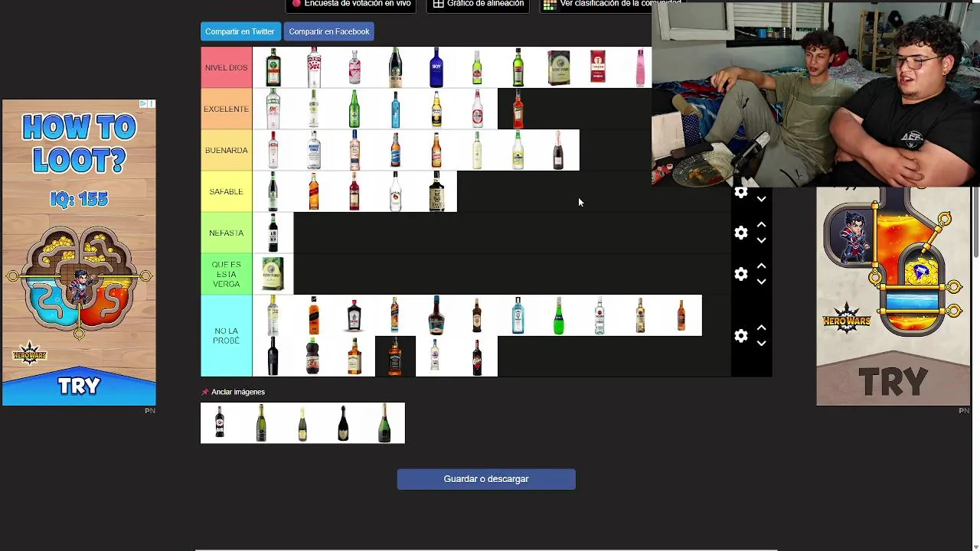980x551 pixels.
Task: Click the orange EXCELENTE tier label
Action: tap(227, 109)
